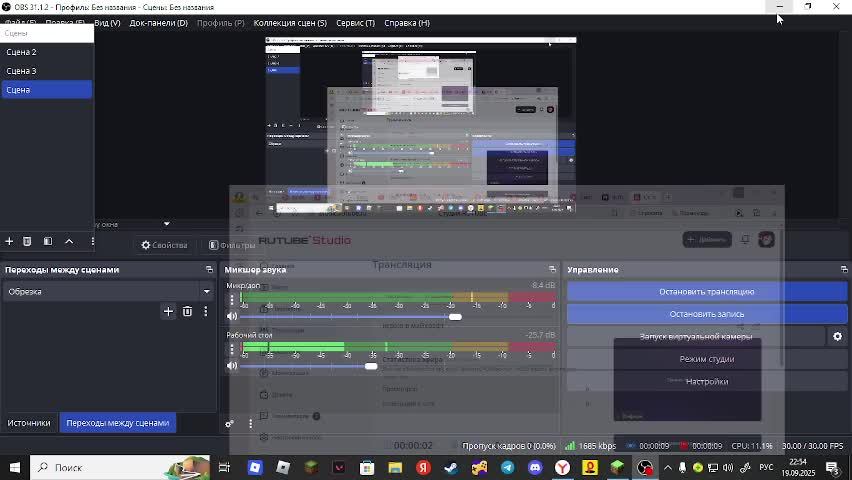Delete selected scene using trash icon
Image resolution: width=852 pixels, height=480 pixels.
[27, 241]
